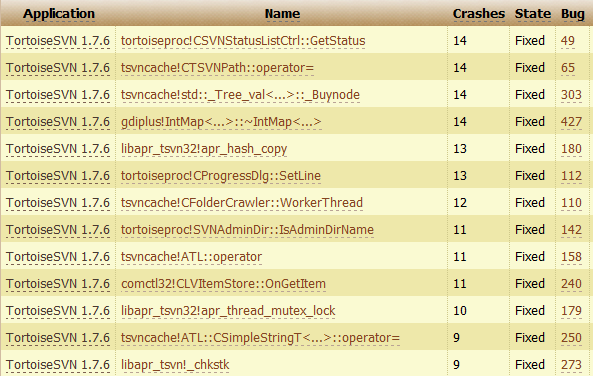The height and width of the screenshot is (376, 593).
Task: Open bug 142 link
Action: pyautogui.click(x=571, y=230)
